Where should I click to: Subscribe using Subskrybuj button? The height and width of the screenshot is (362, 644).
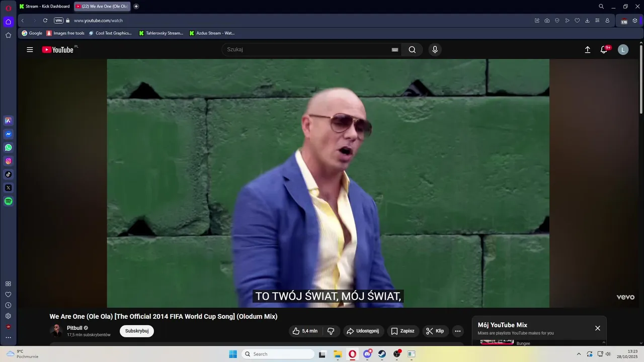(137, 331)
